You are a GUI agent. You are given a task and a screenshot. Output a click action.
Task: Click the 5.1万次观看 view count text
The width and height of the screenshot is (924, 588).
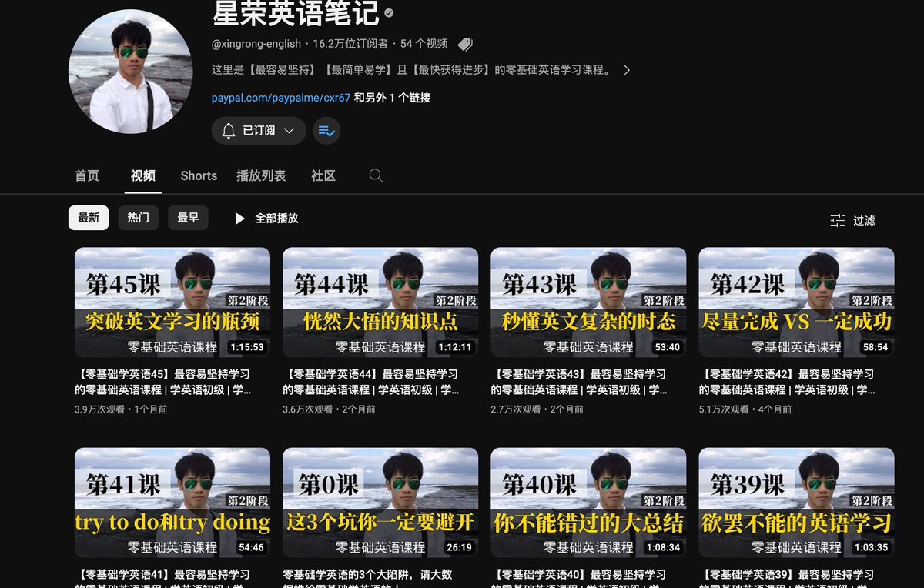point(724,409)
